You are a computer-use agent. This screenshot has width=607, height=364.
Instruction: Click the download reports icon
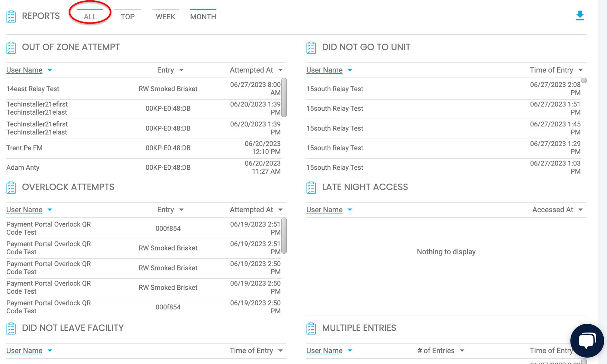[x=580, y=15]
